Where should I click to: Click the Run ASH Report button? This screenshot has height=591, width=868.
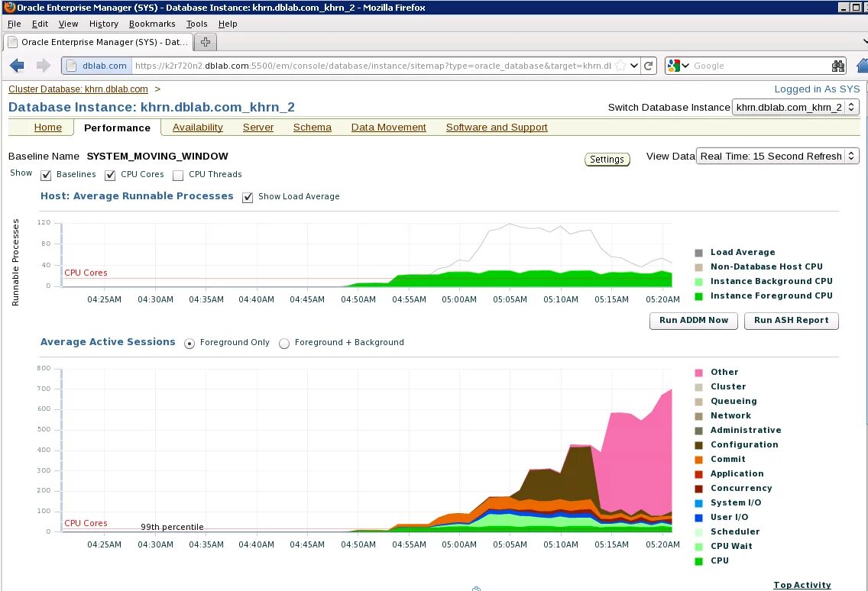click(x=791, y=321)
